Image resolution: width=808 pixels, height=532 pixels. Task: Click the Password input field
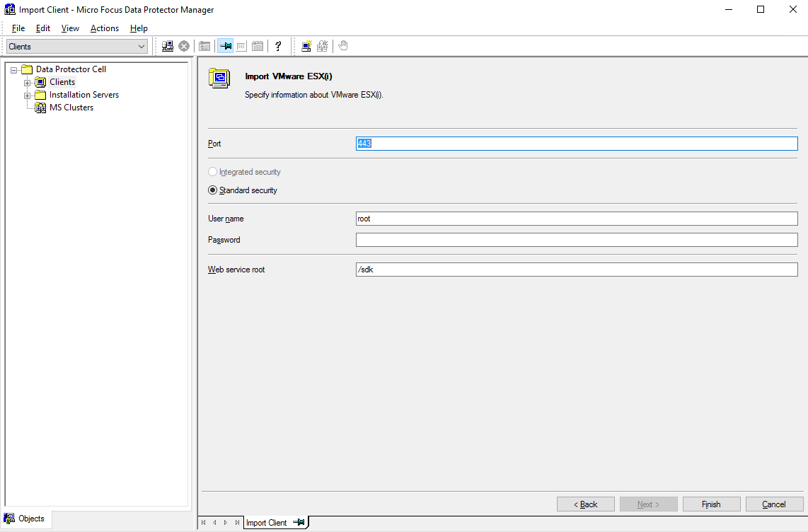577,240
